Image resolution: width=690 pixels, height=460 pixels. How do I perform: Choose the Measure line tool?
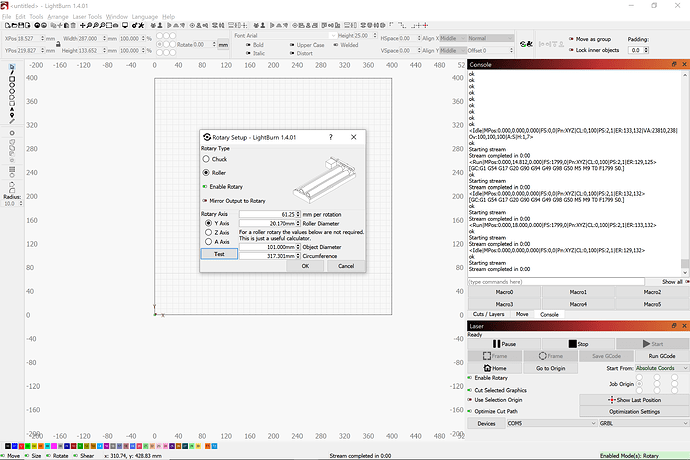[x=12, y=121]
